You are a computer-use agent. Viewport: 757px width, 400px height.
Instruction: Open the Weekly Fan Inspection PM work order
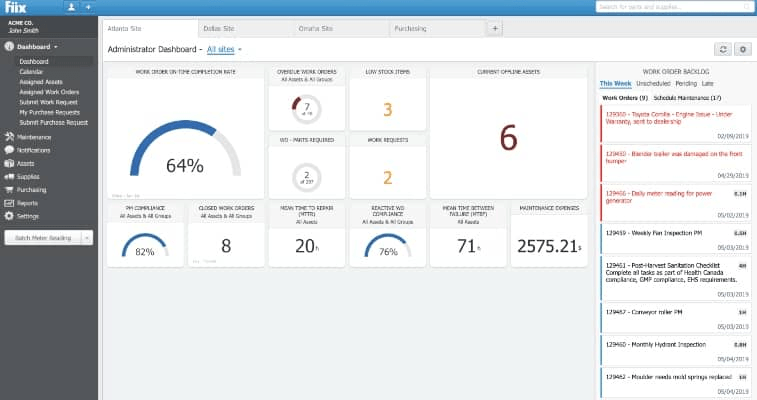[675, 239]
